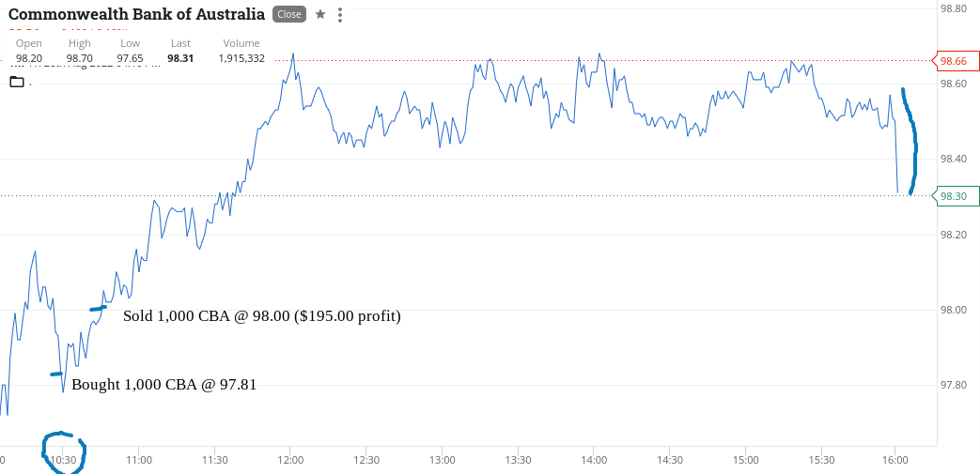The width and height of the screenshot is (980, 474).
Task: Click the Low value 97.65
Action: 130,58
